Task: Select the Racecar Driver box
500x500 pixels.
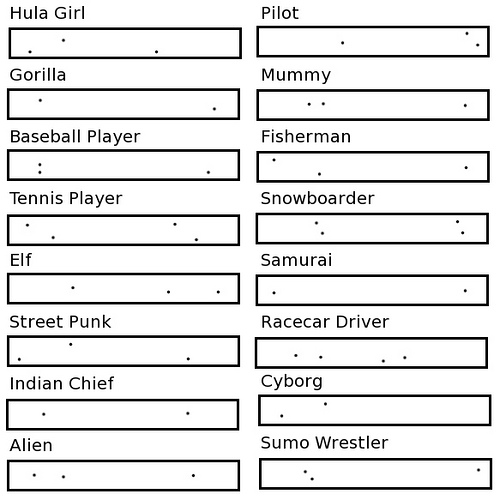Action: coord(372,353)
